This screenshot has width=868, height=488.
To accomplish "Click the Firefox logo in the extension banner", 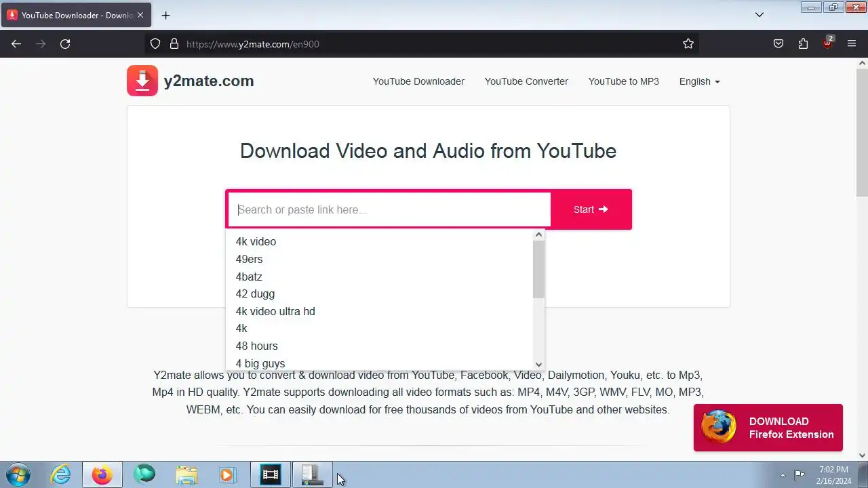I will pyautogui.click(x=718, y=427).
